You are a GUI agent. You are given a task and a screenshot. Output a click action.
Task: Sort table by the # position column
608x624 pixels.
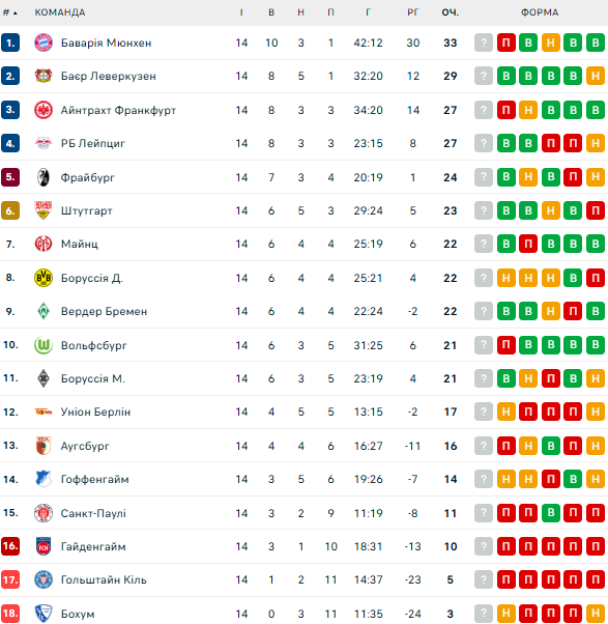10,12
